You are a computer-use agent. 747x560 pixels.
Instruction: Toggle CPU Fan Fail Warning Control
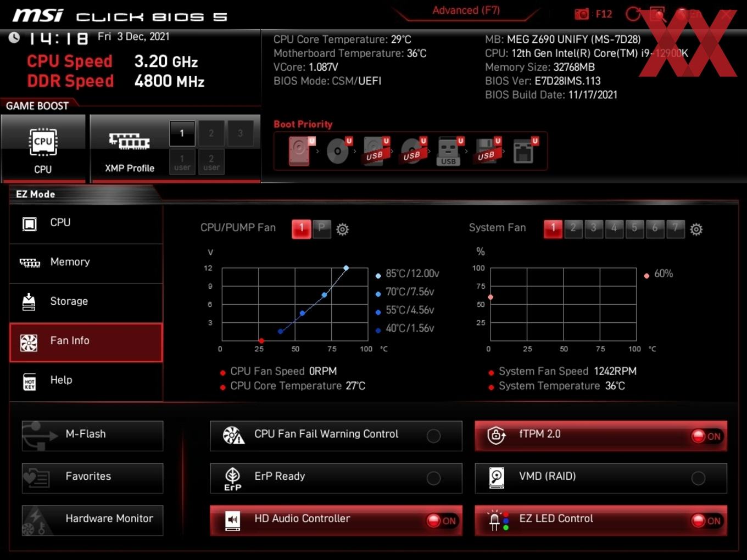click(336, 436)
